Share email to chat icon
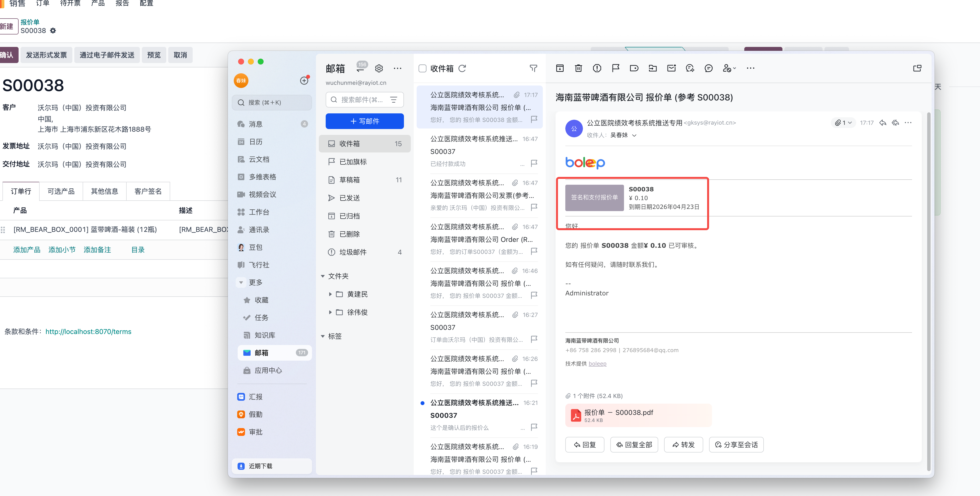Screen dimensions: 980x496 [x=690, y=68]
